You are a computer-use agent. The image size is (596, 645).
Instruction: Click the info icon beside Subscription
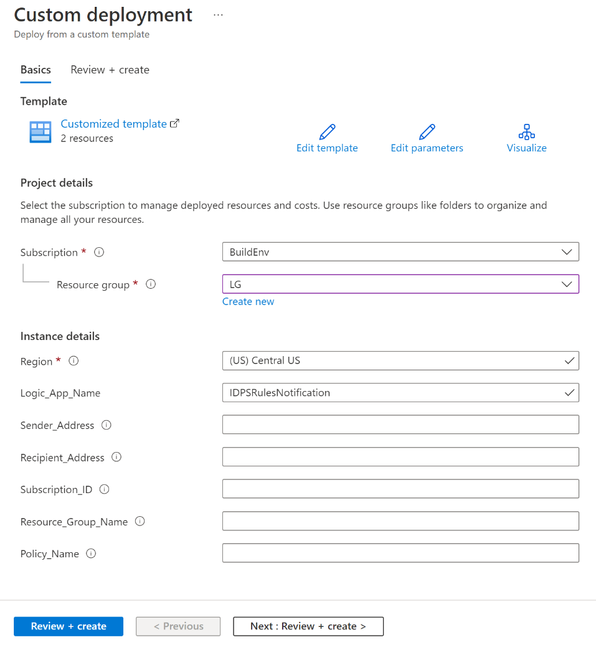pyautogui.click(x=99, y=252)
